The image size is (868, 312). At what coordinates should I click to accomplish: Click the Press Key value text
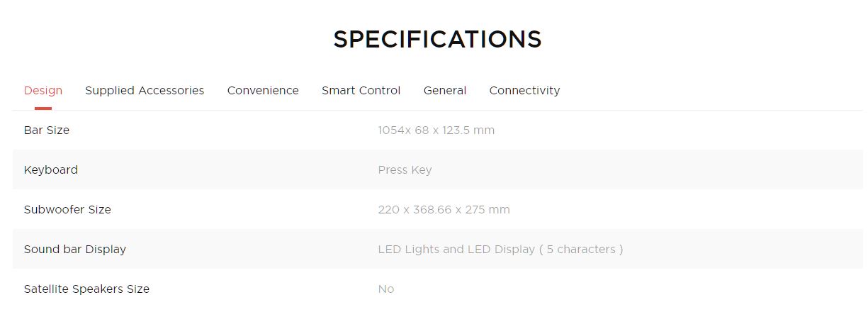(405, 170)
